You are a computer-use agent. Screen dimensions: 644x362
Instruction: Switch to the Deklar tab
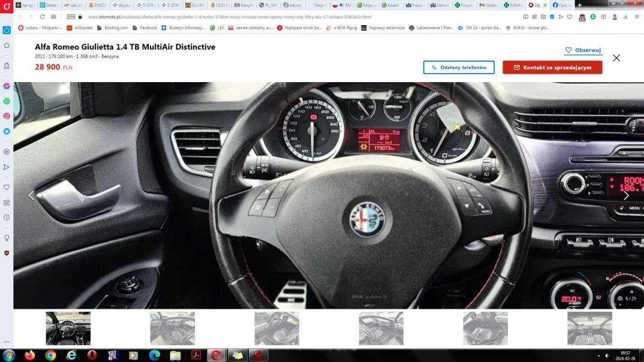click(49, 5)
